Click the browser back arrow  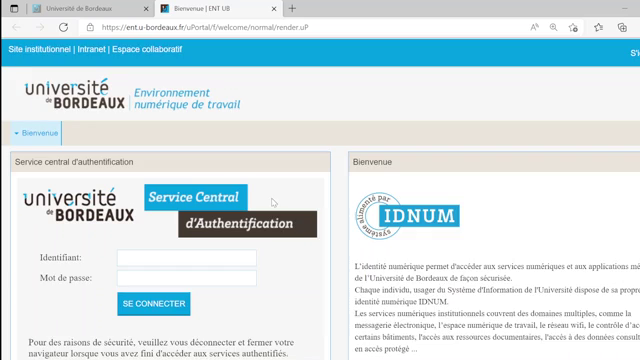click(x=16, y=27)
